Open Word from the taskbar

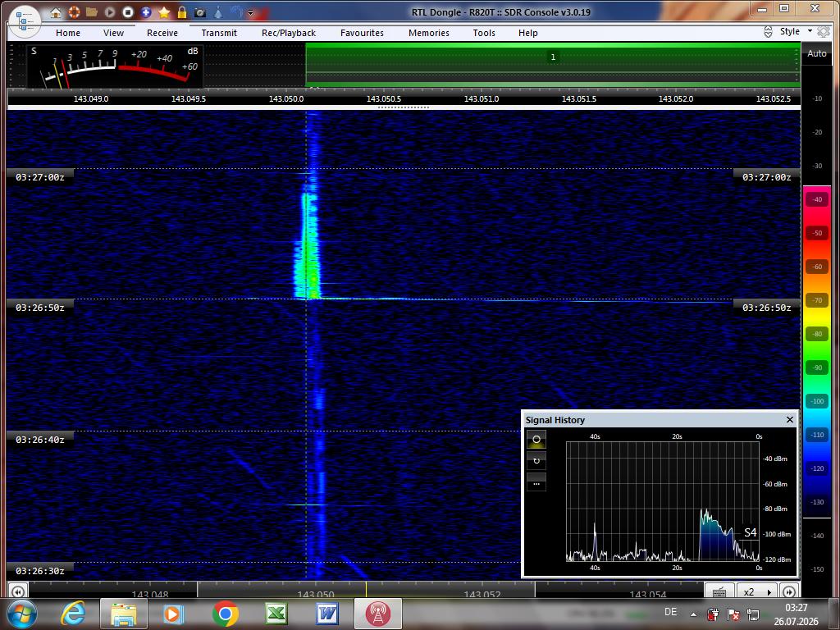tap(326, 614)
